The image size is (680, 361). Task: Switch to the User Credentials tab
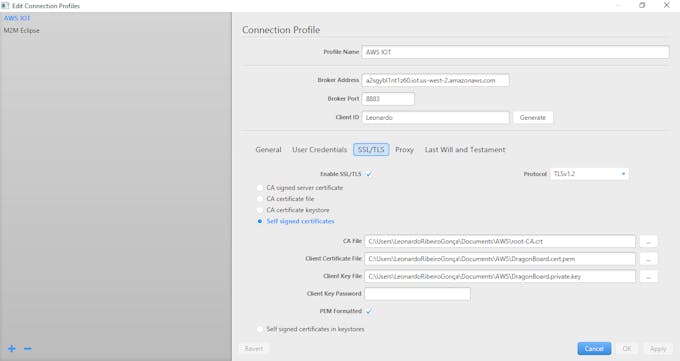point(320,150)
